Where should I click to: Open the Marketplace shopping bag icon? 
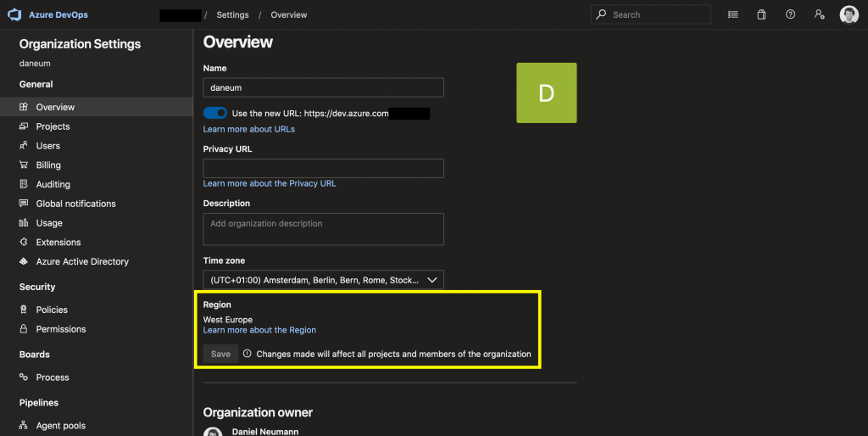coord(762,14)
